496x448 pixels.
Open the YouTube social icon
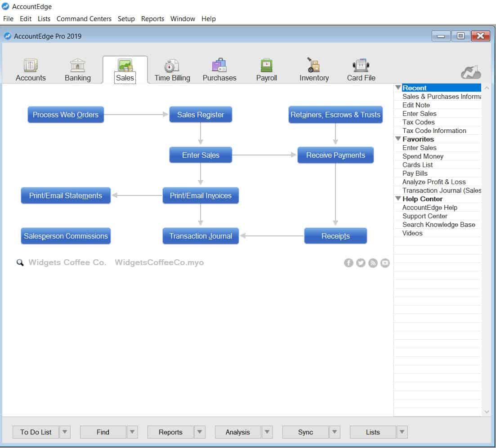(x=385, y=263)
